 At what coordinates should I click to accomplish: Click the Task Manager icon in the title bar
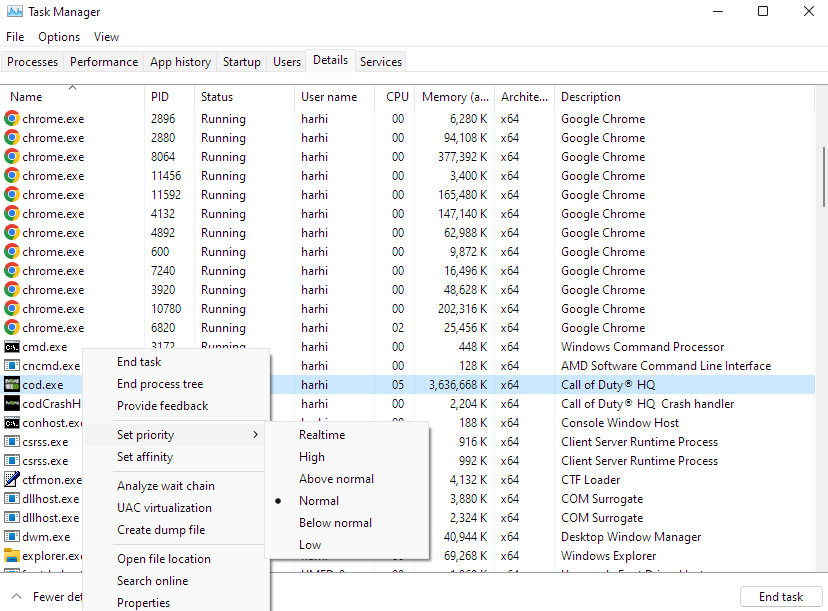tap(15, 11)
